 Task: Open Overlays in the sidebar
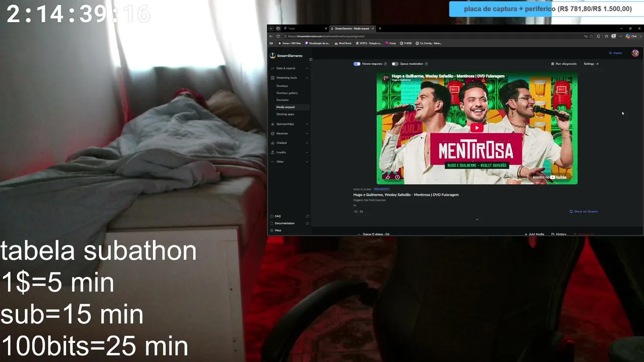tap(282, 86)
